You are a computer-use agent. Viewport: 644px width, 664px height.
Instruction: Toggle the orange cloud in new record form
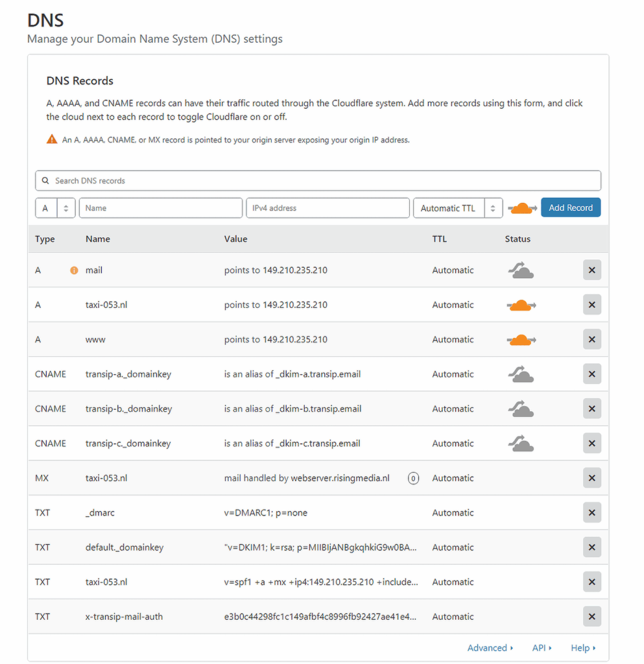coord(521,208)
